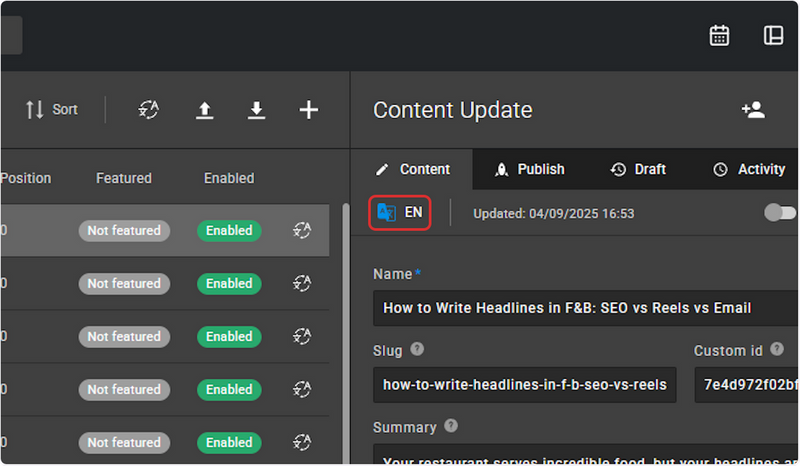This screenshot has width=800, height=466.
Task: Click the Custom id input field
Action: 746,385
